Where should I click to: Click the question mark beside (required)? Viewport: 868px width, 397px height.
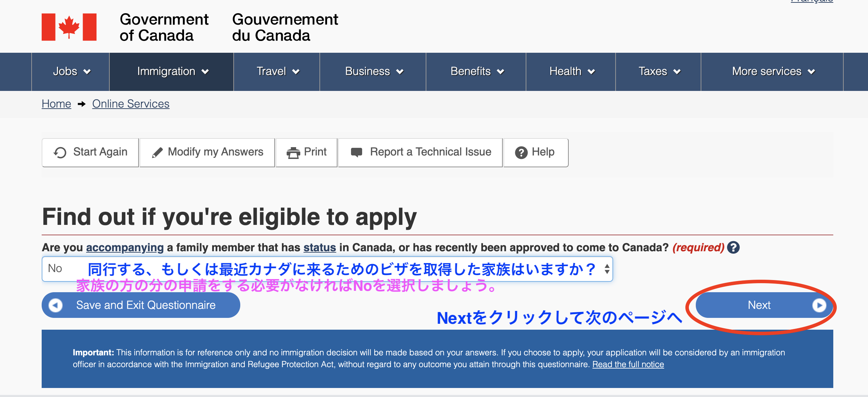(733, 247)
